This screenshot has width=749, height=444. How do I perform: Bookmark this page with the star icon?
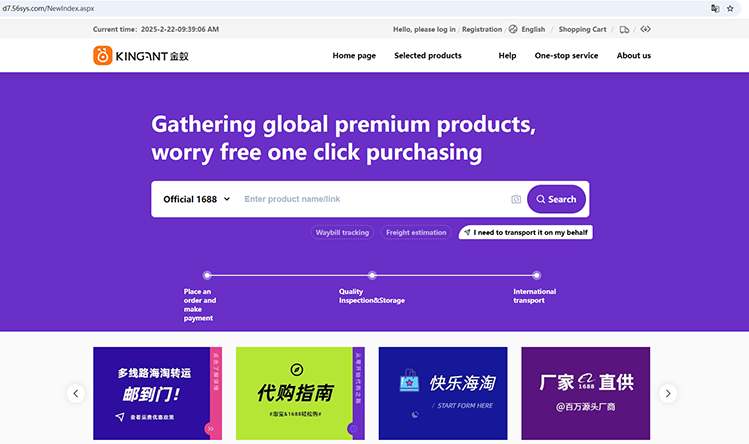tap(730, 9)
